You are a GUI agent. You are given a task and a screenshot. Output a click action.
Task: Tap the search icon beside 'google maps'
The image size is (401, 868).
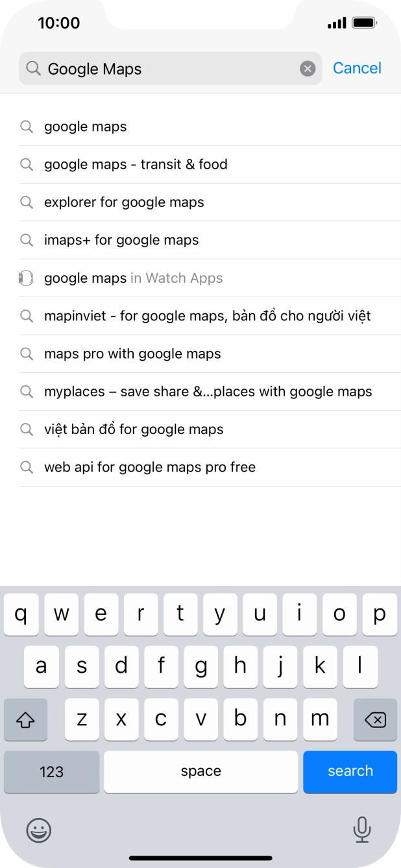(x=27, y=127)
